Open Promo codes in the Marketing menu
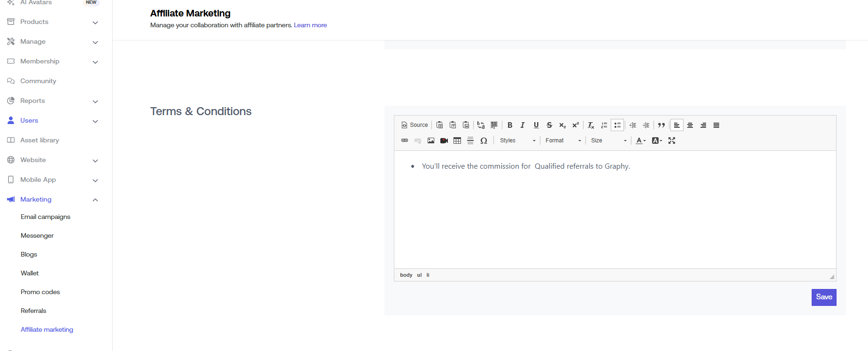The image size is (868, 351). pyautogui.click(x=40, y=292)
